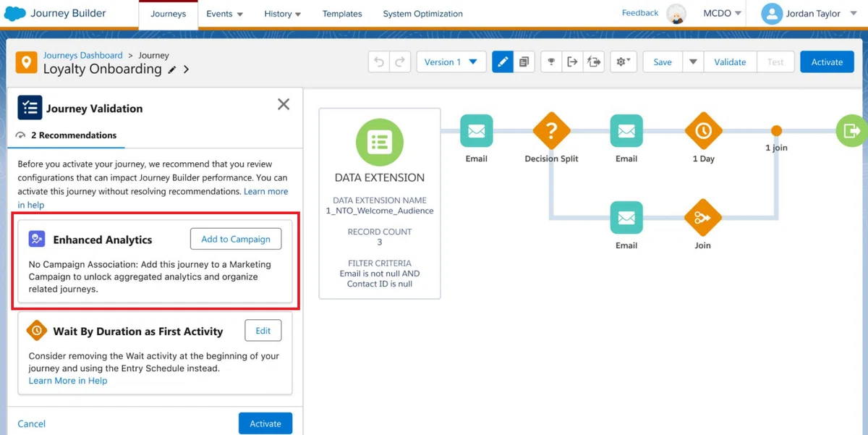Open the Version 1 dropdown
This screenshot has height=435, width=868.
coord(451,62)
